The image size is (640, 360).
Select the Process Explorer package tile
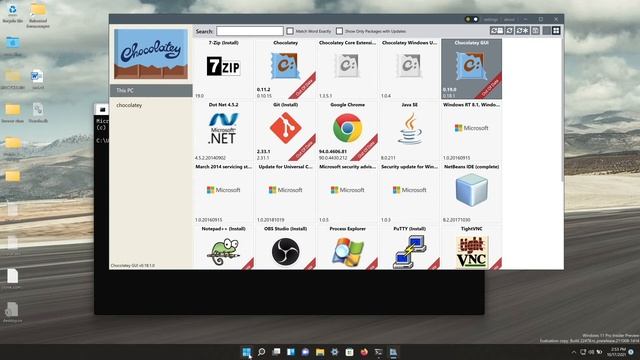point(347,247)
